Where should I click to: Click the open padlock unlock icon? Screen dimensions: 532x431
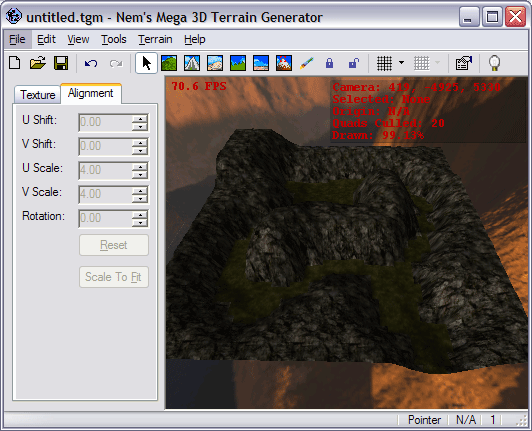pyautogui.click(x=354, y=63)
